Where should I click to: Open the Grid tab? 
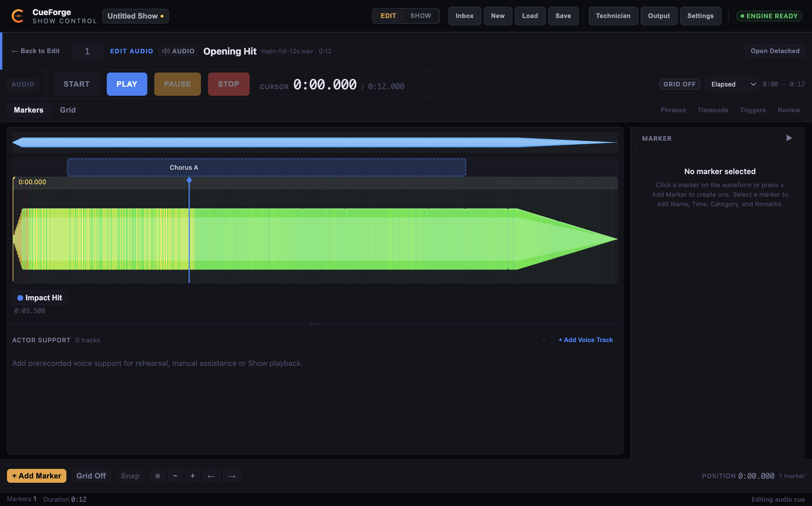(x=68, y=110)
